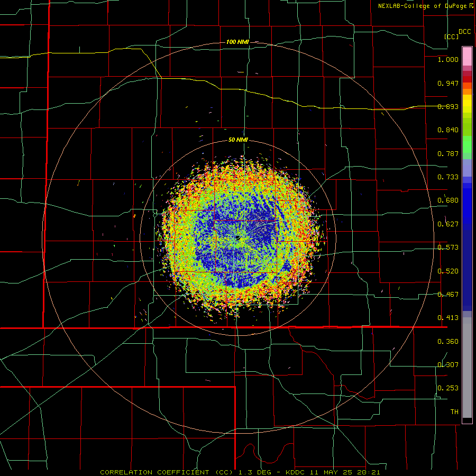This screenshot has height=476, width=476.
Task: Click the 0.680 color scale value
Action: [x=448, y=200]
